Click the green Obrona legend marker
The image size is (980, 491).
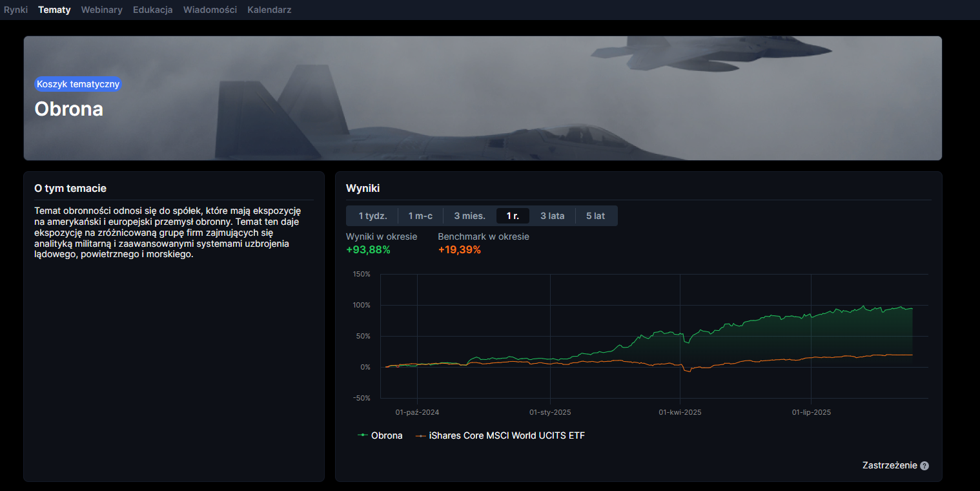(363, 435)
